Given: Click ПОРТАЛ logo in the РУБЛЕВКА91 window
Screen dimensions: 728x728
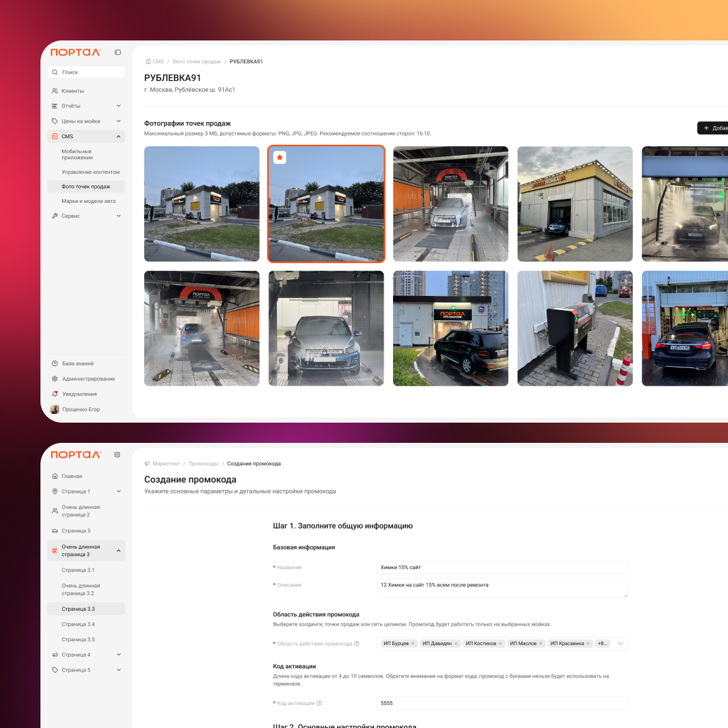Looking at the screenshot, I should coord(75,53).
